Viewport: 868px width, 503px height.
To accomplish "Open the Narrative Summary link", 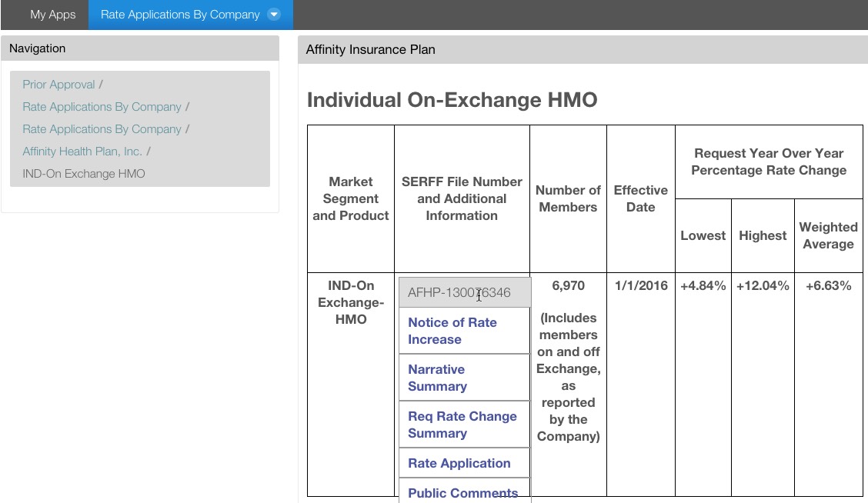I will pyautogui.click(x=437, y=378).
